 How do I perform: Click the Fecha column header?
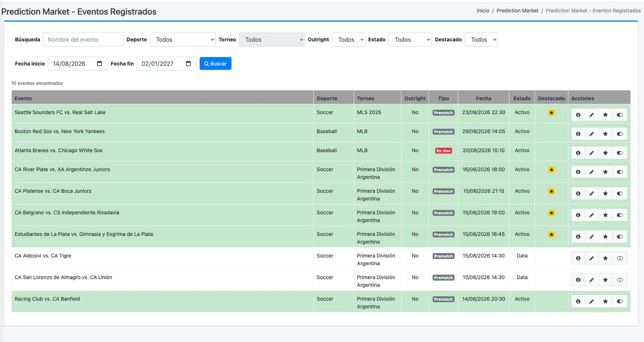483,98
